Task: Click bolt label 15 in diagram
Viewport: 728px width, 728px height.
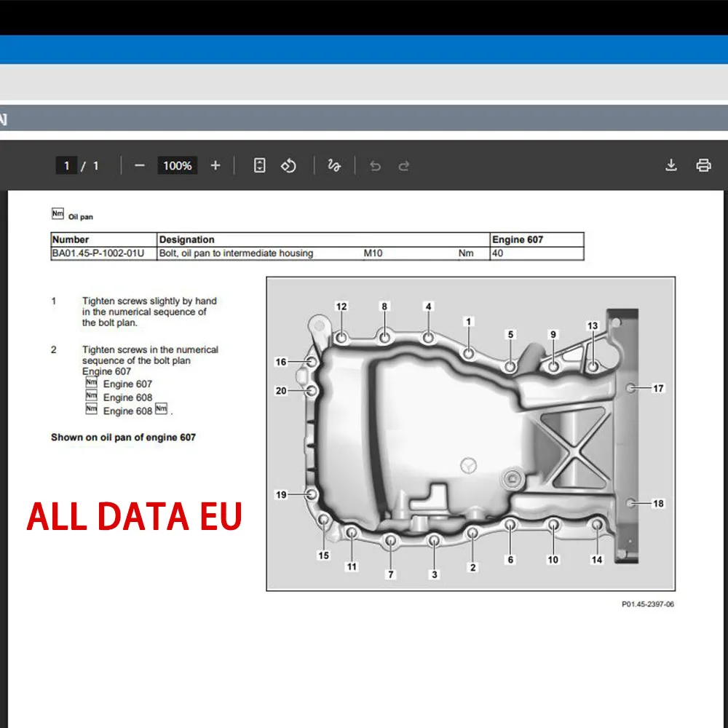Action: (x=324, y=555)
